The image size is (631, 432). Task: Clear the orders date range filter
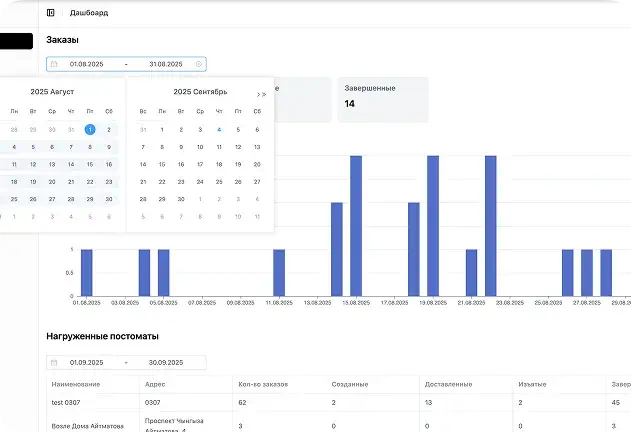click(x=198, y=64)
